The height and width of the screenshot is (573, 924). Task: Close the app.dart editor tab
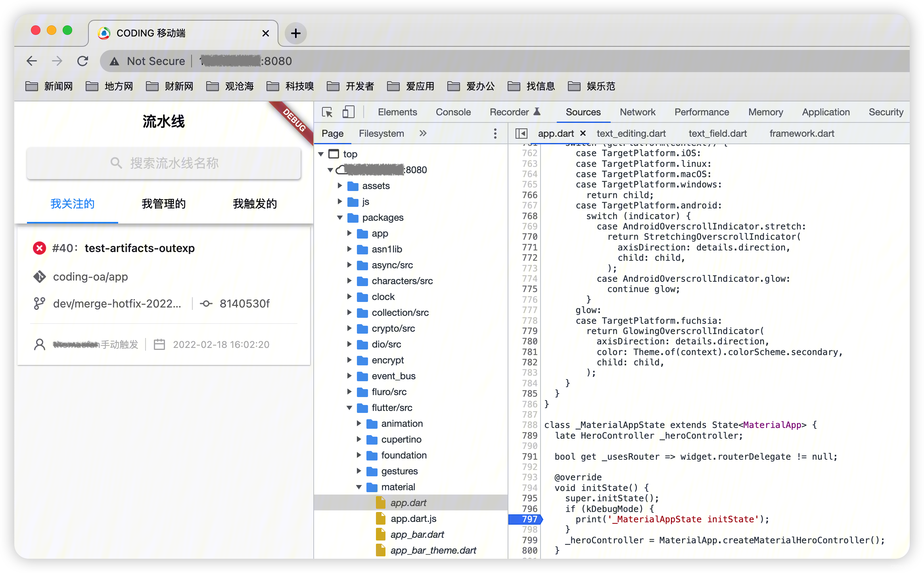click(583, 133)
